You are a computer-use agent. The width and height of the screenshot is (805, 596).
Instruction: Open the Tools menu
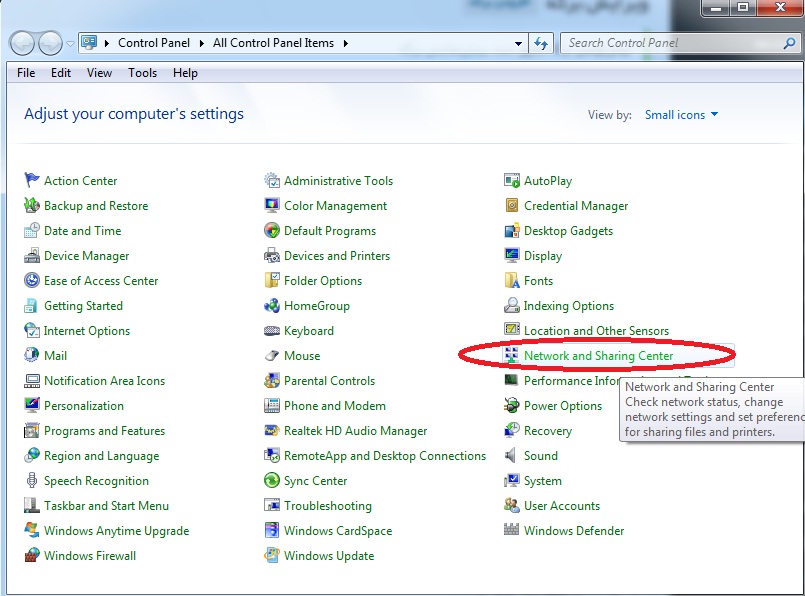(142, 73)
